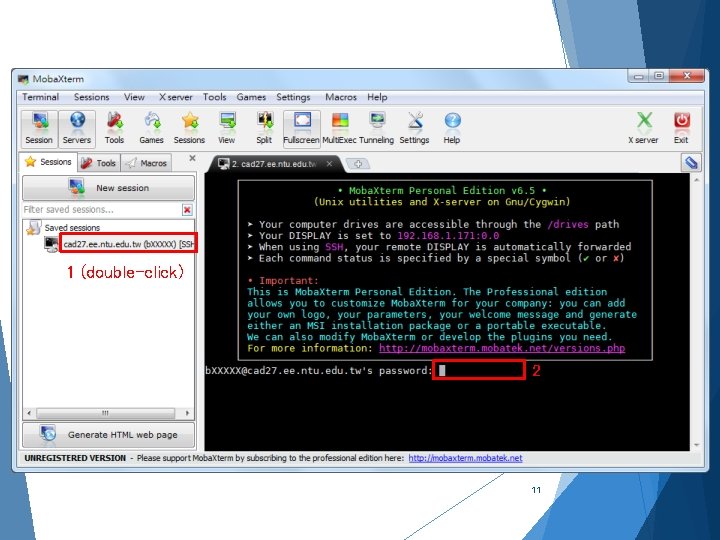The image size is (720, 540).
Task: Click Generate HTML web page button
Action: pos(109,434)
